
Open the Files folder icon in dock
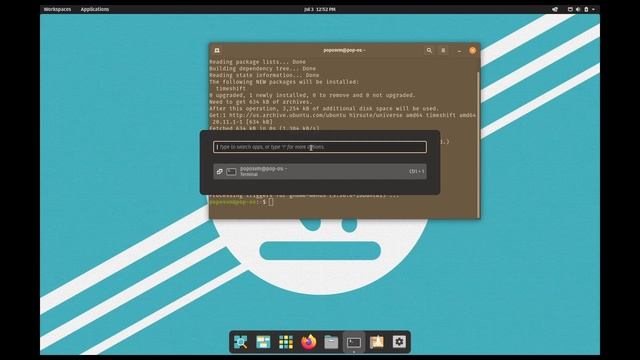pyautogui.click(x=331, y=342)
